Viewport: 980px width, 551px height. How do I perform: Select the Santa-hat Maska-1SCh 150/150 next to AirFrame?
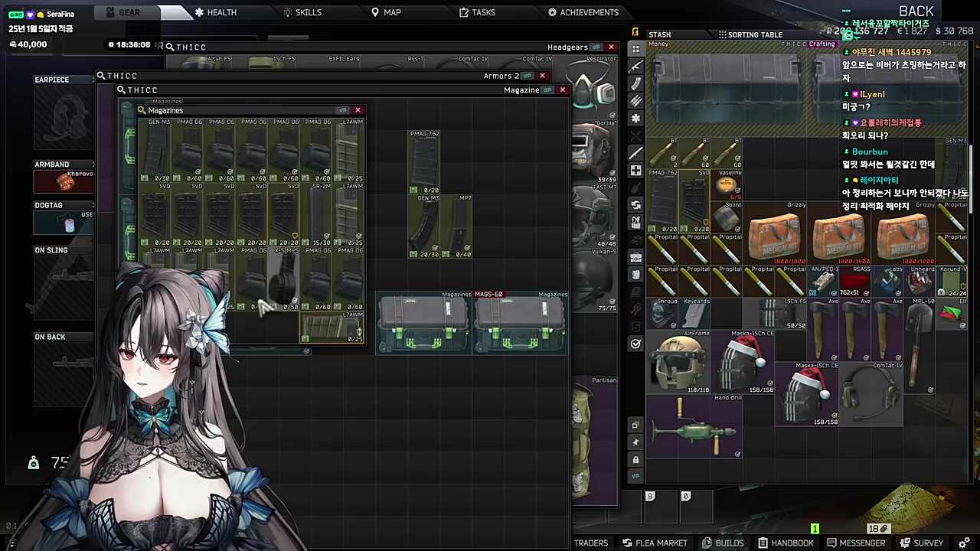(x=742, y=362)
